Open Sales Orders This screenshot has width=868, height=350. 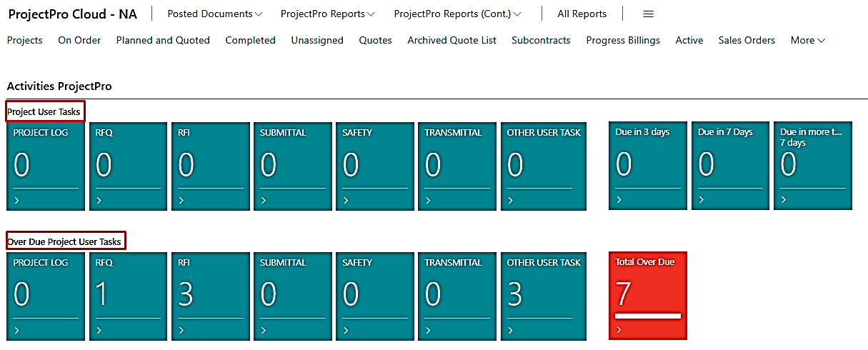tap(747, 41)
